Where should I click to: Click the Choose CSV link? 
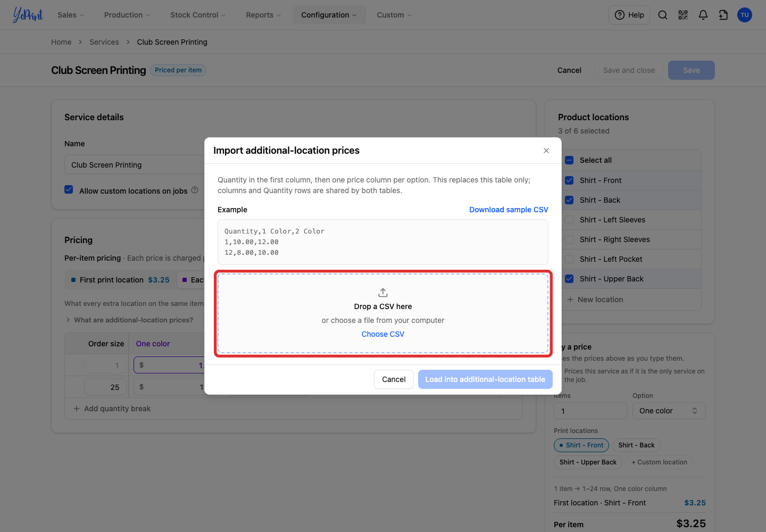[x=383, y=334]
